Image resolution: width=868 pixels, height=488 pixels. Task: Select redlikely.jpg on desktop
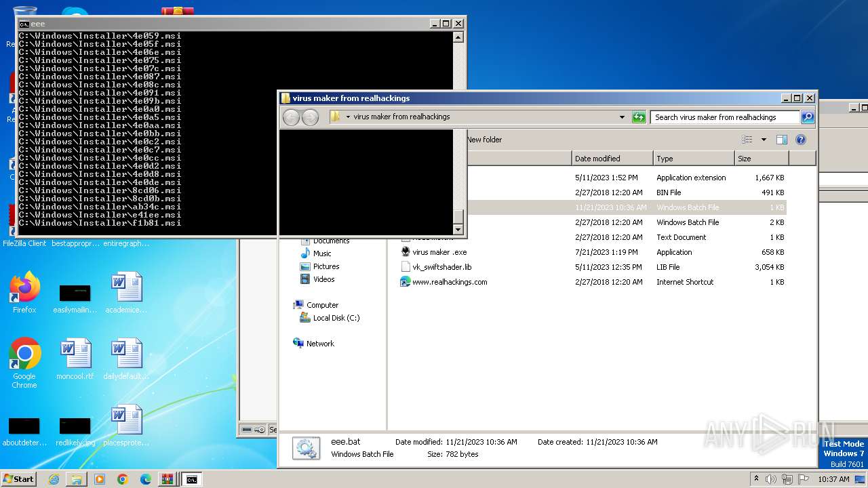click(x=75, y=431)
